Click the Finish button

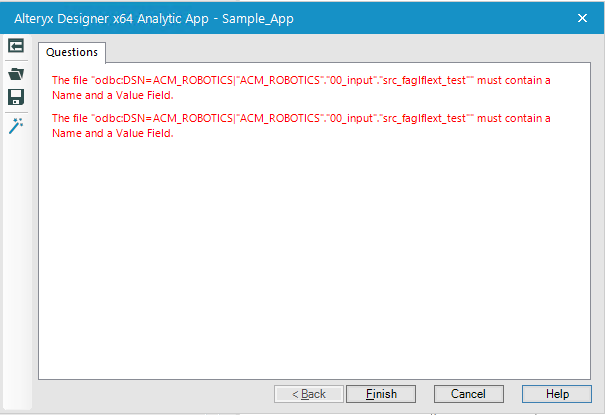381,394
